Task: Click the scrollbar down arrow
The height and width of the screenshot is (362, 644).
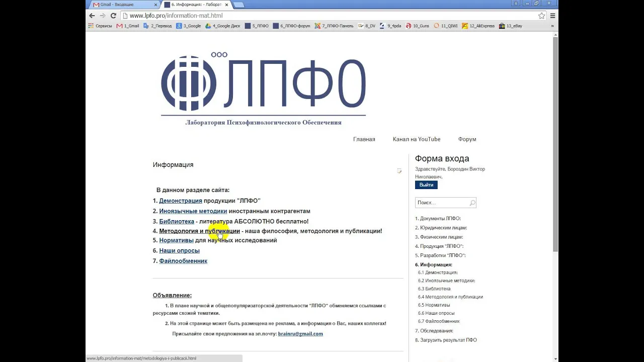Action: pyautogui.click(x=555, y=359)
